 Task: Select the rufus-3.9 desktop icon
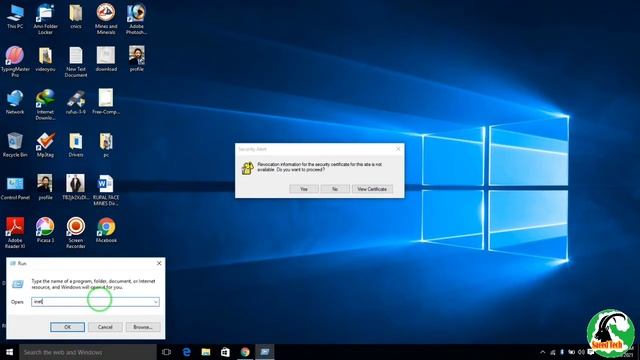pos(76,102)
